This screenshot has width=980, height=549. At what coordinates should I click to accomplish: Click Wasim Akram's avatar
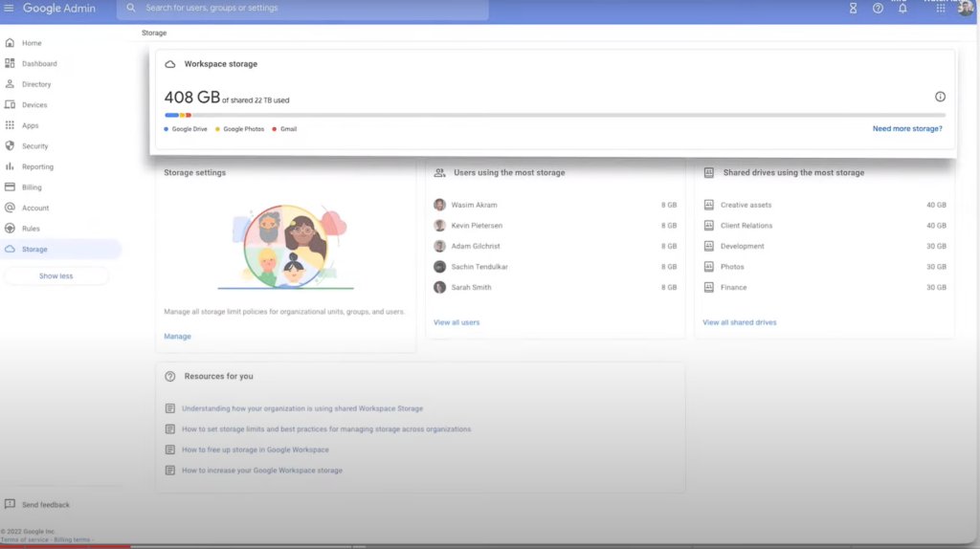[439, 205]
